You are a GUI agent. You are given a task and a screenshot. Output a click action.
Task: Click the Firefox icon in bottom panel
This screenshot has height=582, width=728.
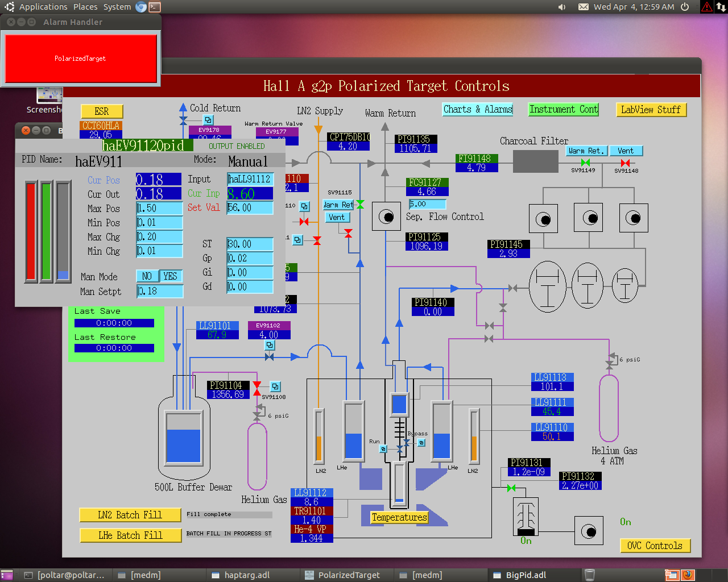coord(688,575)
